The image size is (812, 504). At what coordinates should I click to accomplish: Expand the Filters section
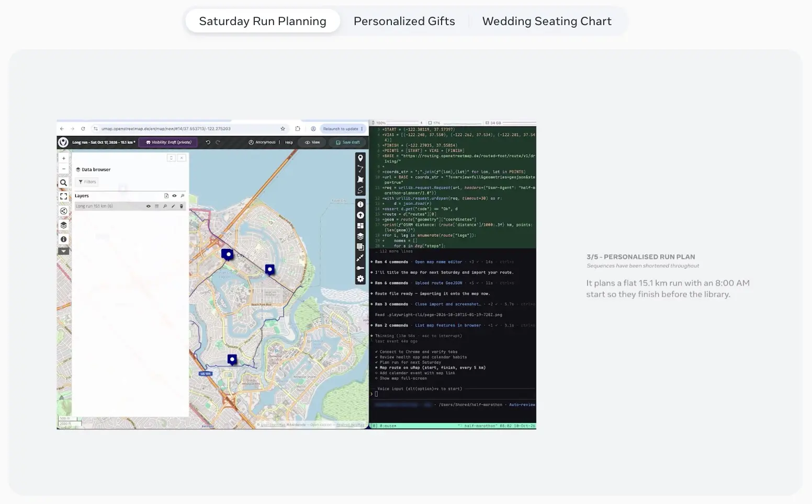87,182
